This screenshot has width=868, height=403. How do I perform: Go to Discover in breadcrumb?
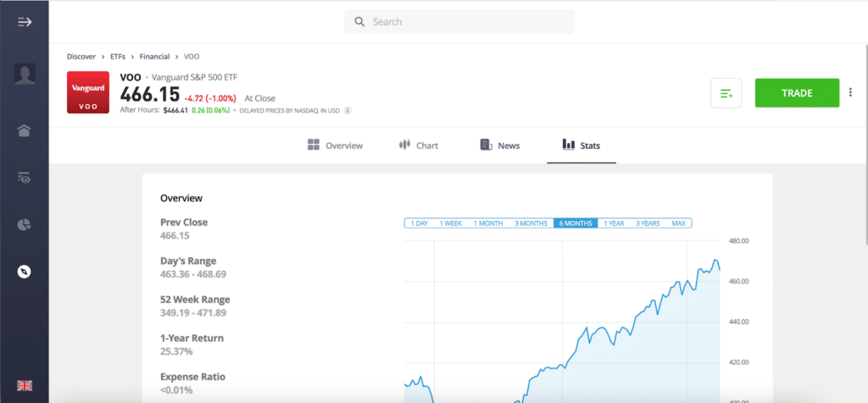click(x=81, y=57)
